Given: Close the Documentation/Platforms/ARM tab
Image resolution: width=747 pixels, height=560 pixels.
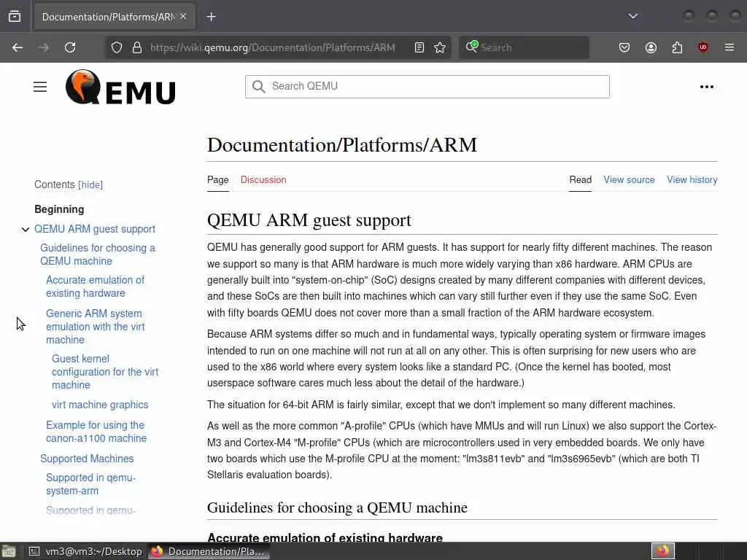Looking at the screenshot, I should [x=183, y=17].
